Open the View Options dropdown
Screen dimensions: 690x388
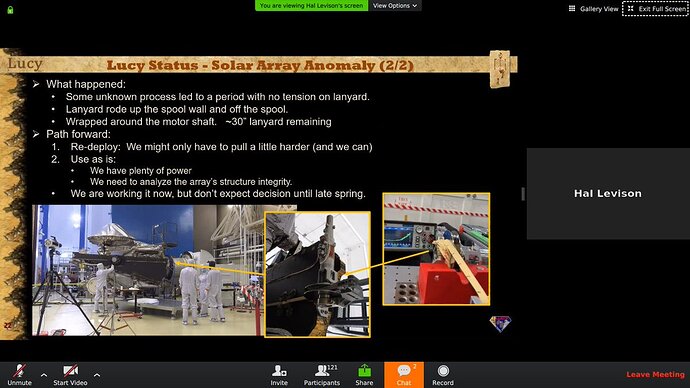395,6
